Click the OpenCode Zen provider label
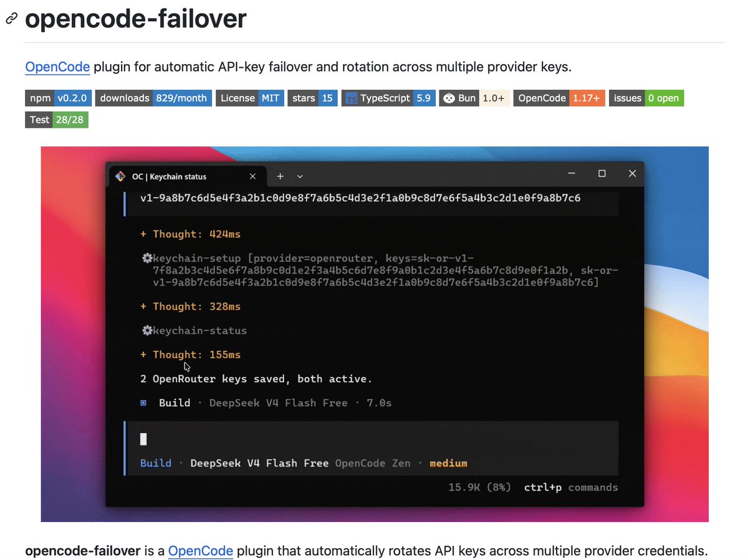Screen dimensions: 748x560 373,463
